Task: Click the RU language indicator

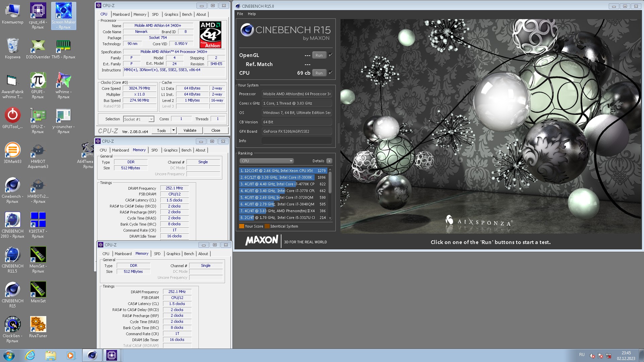Action: tap(582, 355)
